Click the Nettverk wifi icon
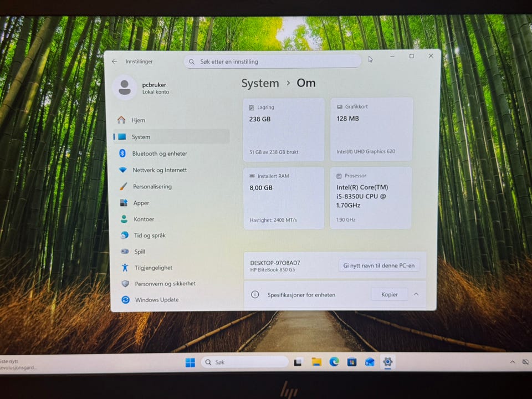 [123, 170]
